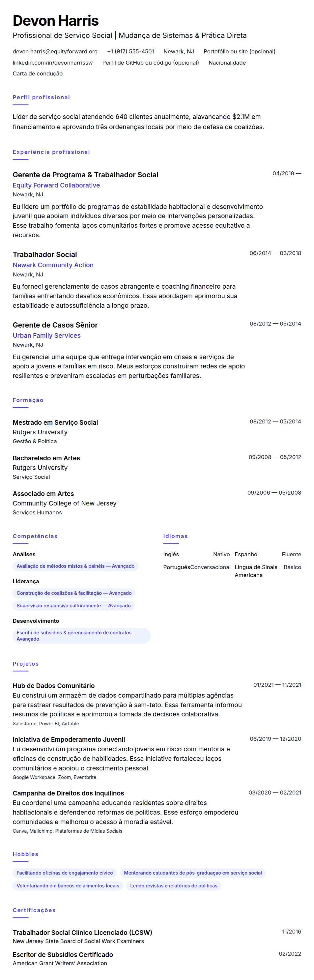Click Avaliação de métodos mistos & painéis tag

pyautogui.click(x=75, y=566)
